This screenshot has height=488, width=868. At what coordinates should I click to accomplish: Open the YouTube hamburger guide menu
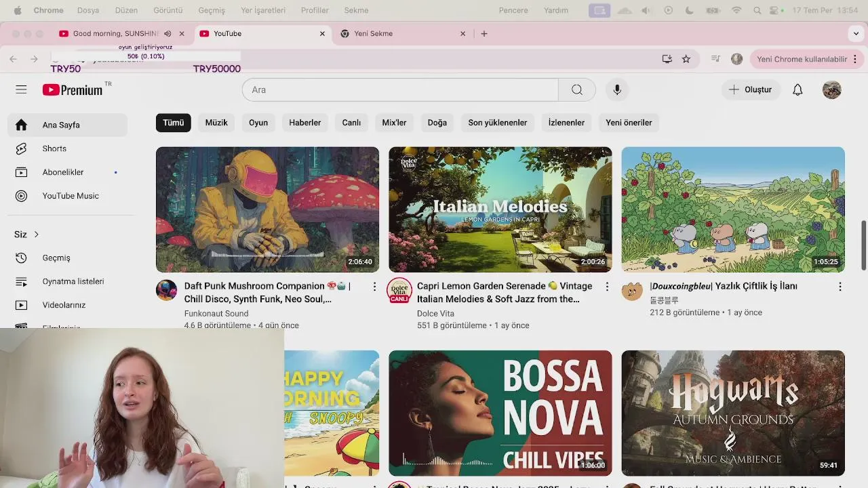[x=21, y=89]
